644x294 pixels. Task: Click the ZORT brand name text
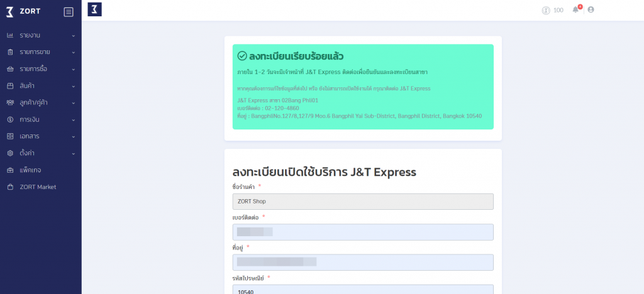30,11
